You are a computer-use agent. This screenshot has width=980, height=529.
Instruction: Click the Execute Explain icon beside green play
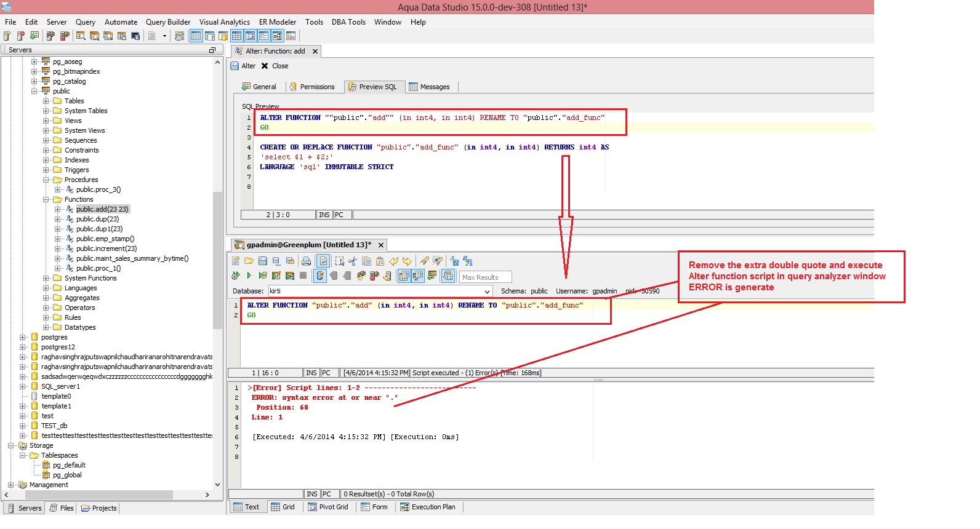263,276
